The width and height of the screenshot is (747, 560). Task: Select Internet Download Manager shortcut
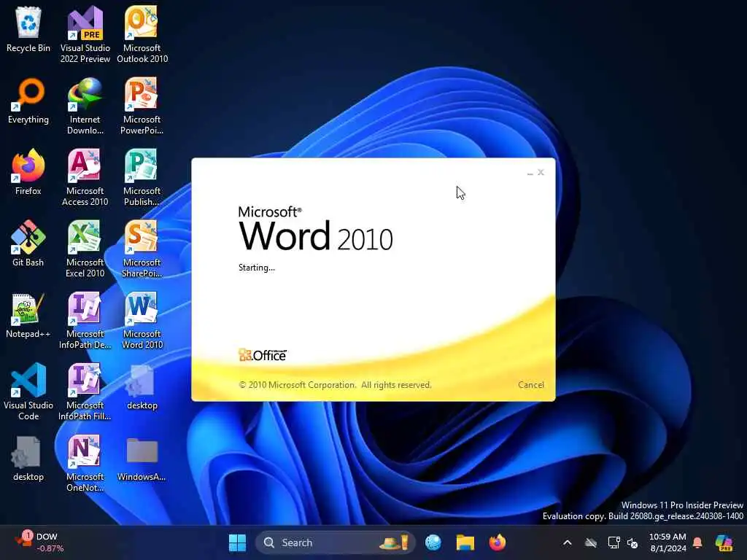85,106
